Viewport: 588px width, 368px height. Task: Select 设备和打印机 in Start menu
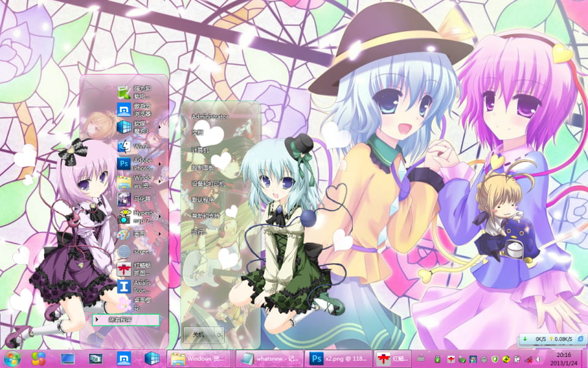click(208, 184)
